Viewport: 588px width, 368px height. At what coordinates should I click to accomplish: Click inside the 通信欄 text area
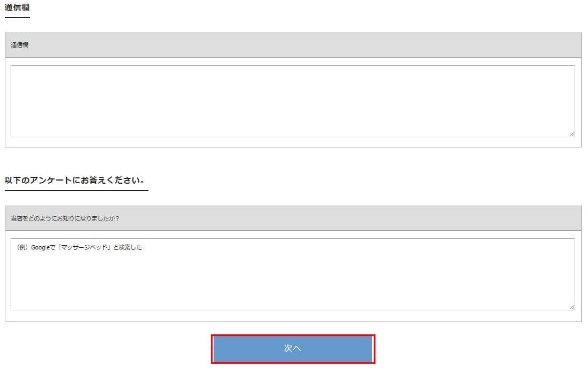tap(293, 101)
